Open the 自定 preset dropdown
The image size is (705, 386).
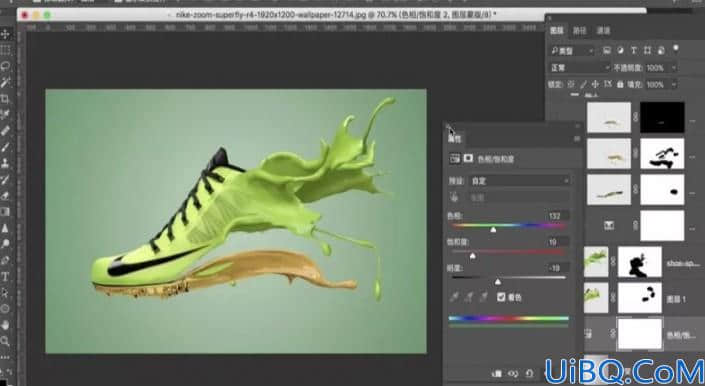click(520, 181)
